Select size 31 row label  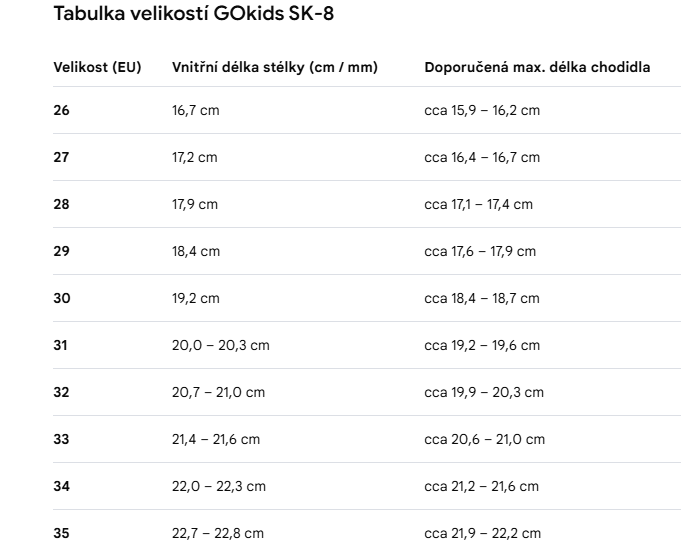tap(60, 345)
